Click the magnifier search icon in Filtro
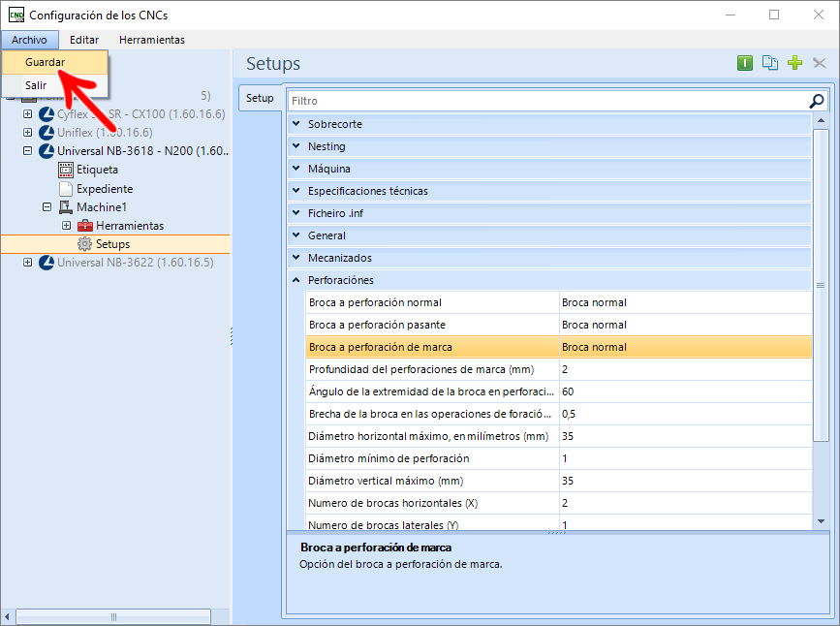 pyautogui.click(x=817, y=101)
